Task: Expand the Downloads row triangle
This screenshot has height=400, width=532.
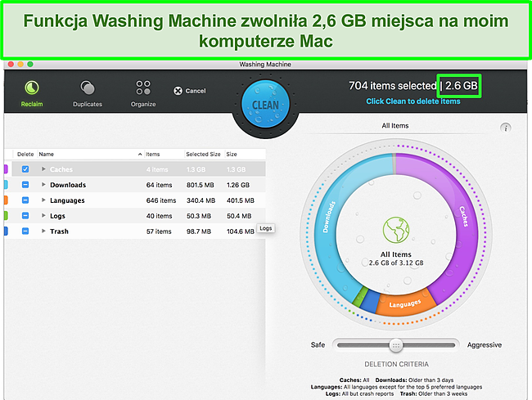Action: (43, 184)
